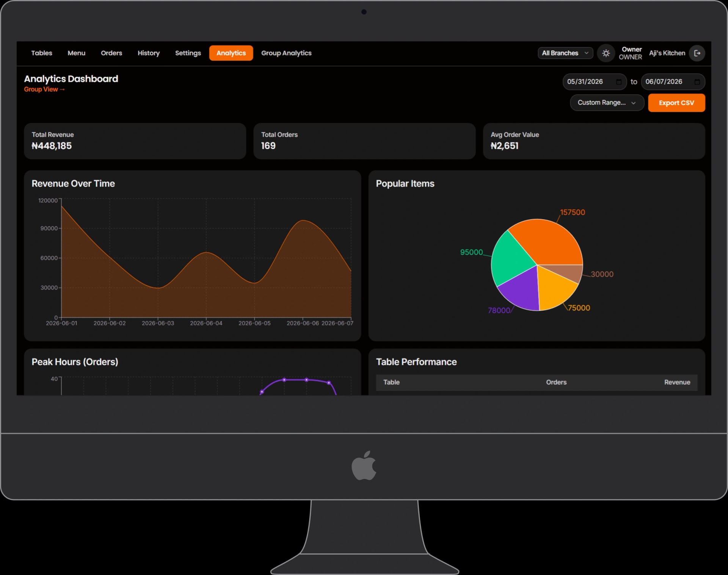The image size is (728, 575).
Task: Click the Peak Hours purple line chart
Action: pyautogui.click(x=299, y=386)
